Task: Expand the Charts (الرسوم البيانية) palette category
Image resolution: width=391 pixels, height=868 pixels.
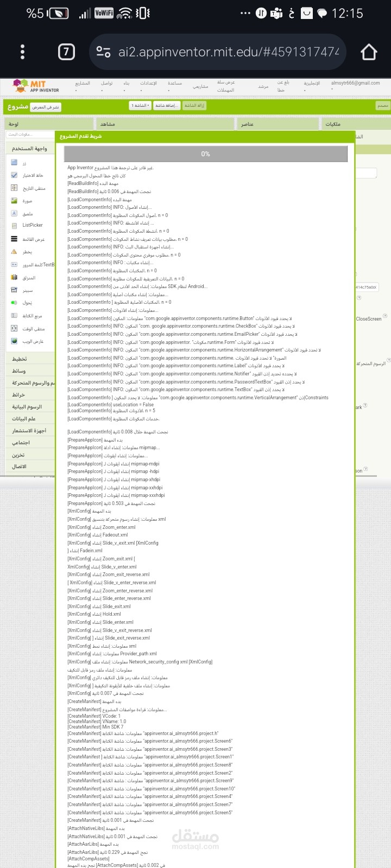Action: point(30,407)
